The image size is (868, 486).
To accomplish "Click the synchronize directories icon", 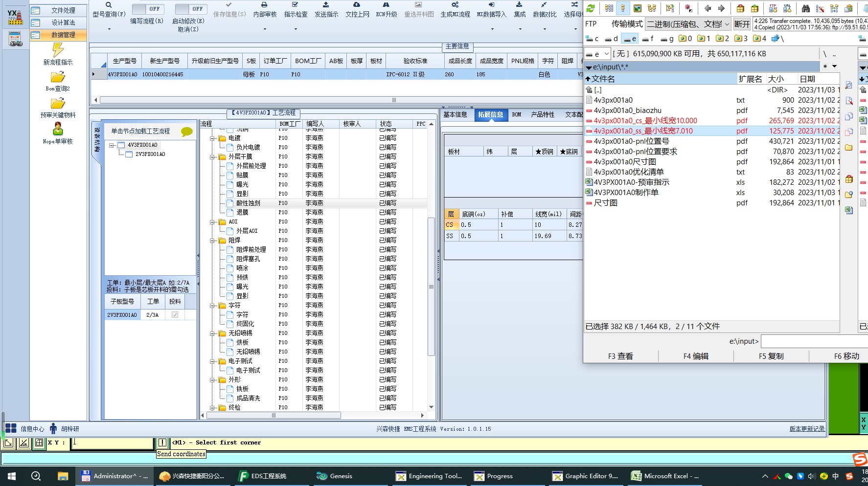I will tap(834, 8).
